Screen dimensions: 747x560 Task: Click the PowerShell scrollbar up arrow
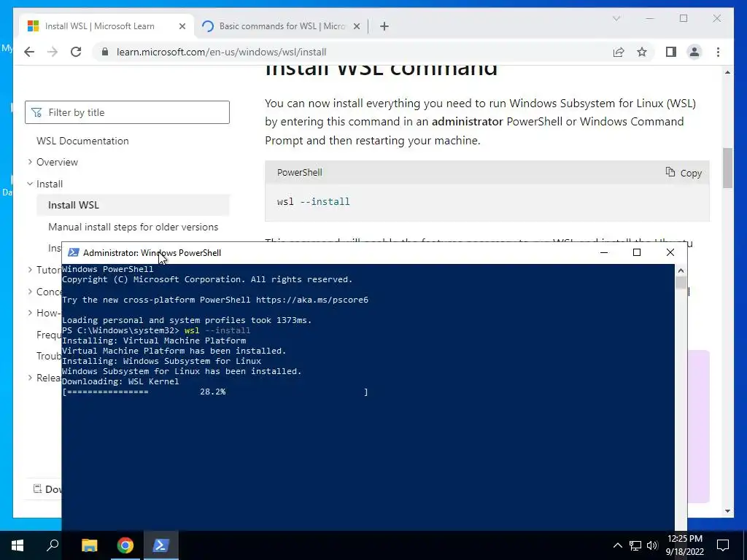point(681,271)
